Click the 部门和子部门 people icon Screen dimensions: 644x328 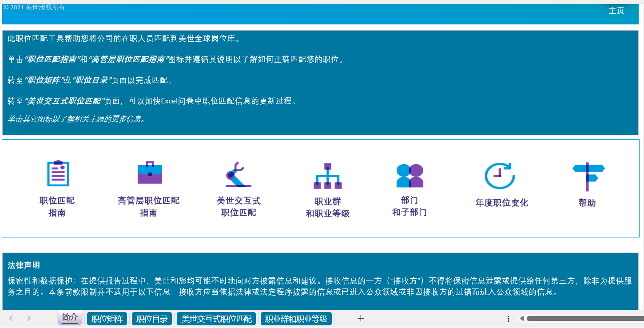click(409, 175)
